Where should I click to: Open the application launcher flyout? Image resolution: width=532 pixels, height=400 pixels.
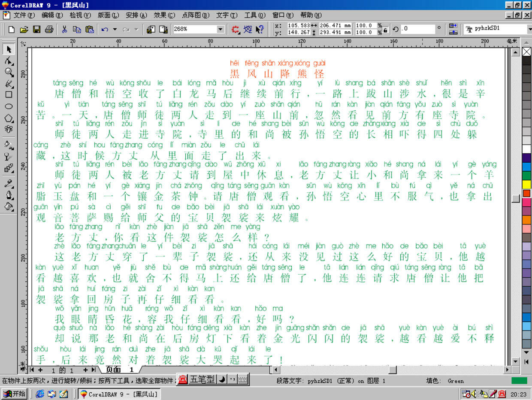[x=235, y=30]
